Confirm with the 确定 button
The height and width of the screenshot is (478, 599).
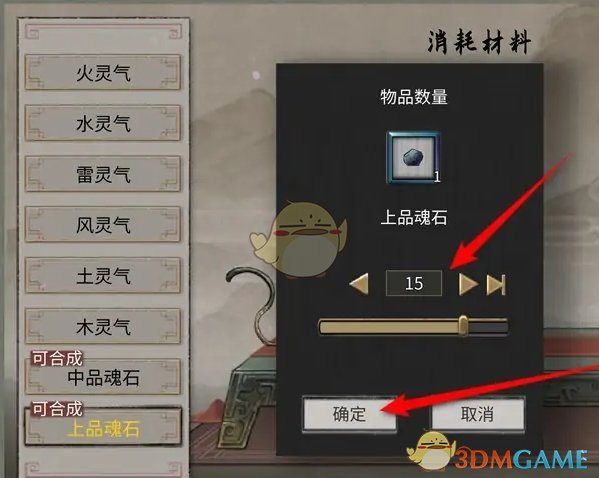click(x=349, y=414)
